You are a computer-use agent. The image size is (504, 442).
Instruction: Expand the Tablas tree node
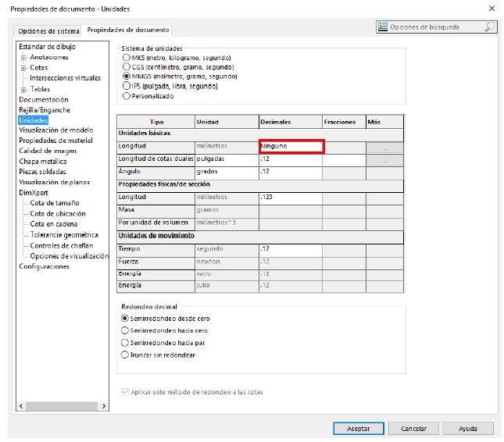click(23, 89)
